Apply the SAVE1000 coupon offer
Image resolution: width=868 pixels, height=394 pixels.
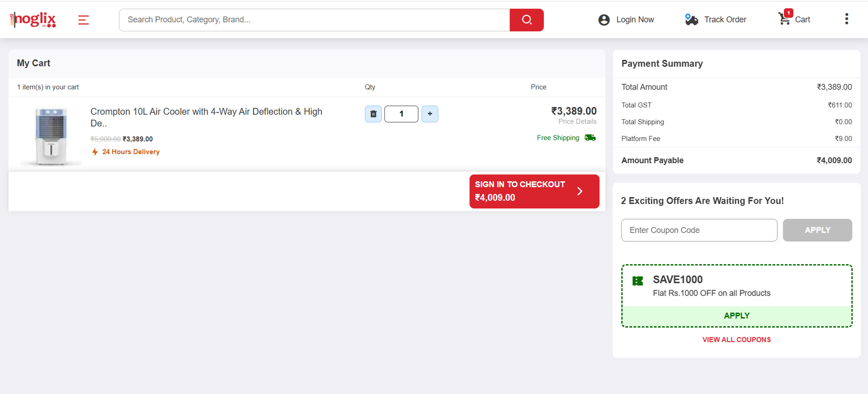click(737, 316)
